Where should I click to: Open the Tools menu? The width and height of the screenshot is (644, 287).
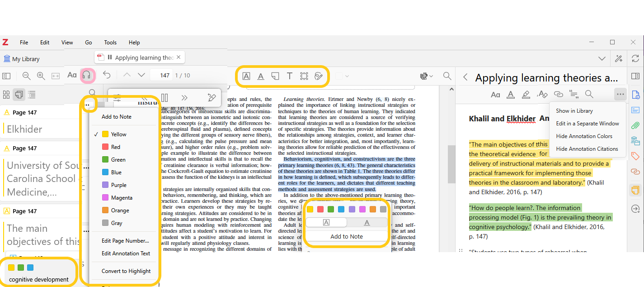click(x=110, y=43)
